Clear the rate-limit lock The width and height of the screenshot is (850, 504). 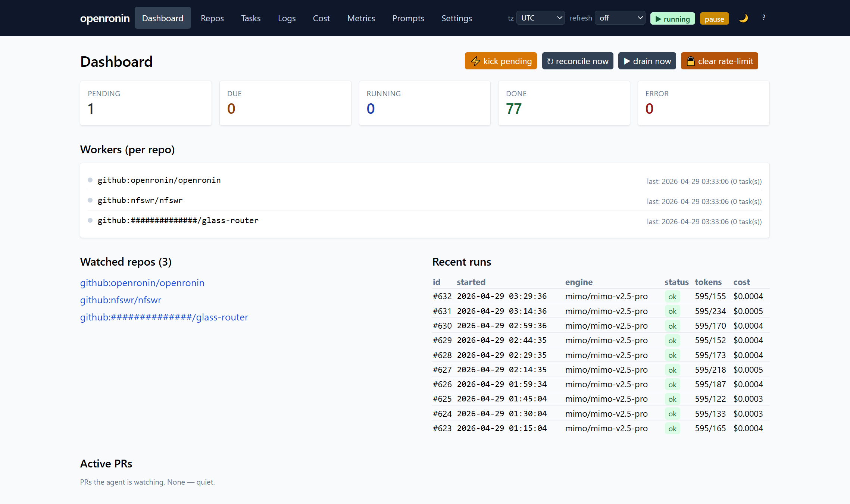[x=719, y=61]
